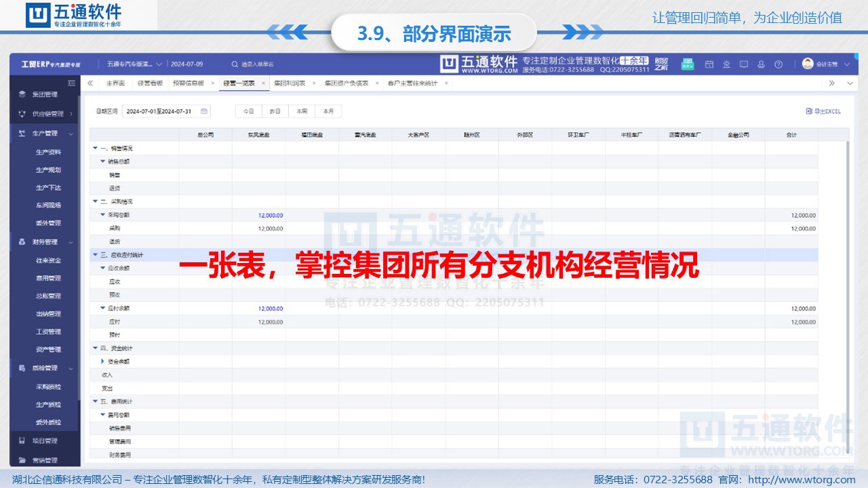Open 总账管理 in the sidebar

pos(48,296)
